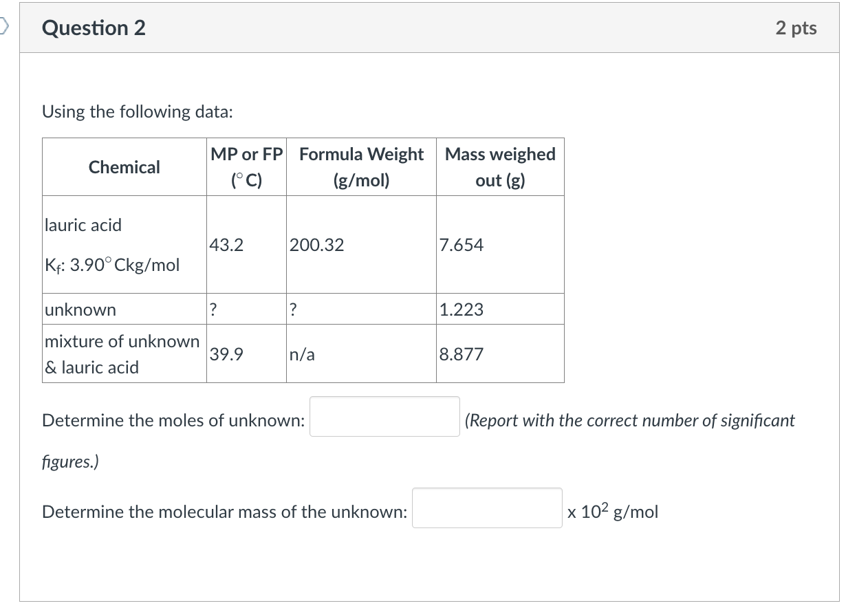Click the Kf: 3.90 Ckg/mol text
The image size is (868, 610).
[111, 265]
